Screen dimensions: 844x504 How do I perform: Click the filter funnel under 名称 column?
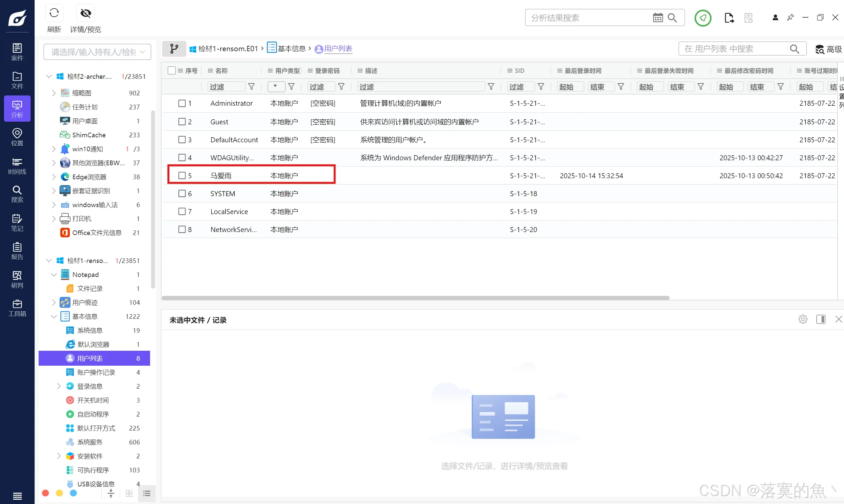(252, 86)
